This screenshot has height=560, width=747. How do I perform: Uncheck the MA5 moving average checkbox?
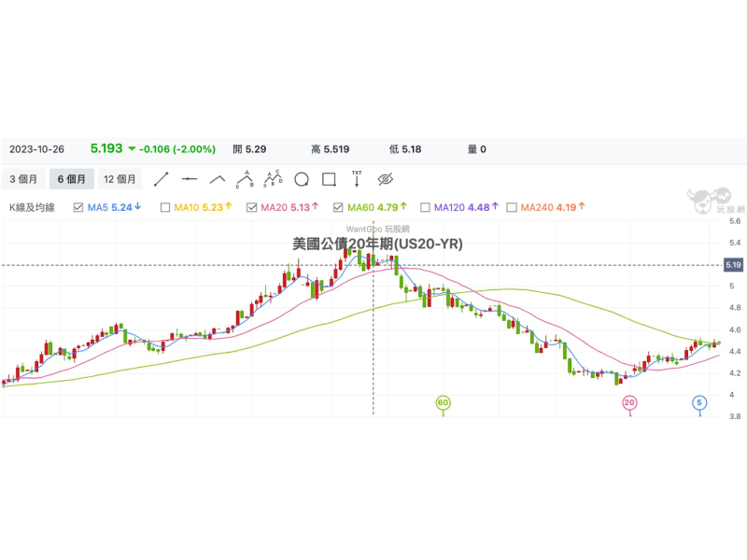[78, 207]
